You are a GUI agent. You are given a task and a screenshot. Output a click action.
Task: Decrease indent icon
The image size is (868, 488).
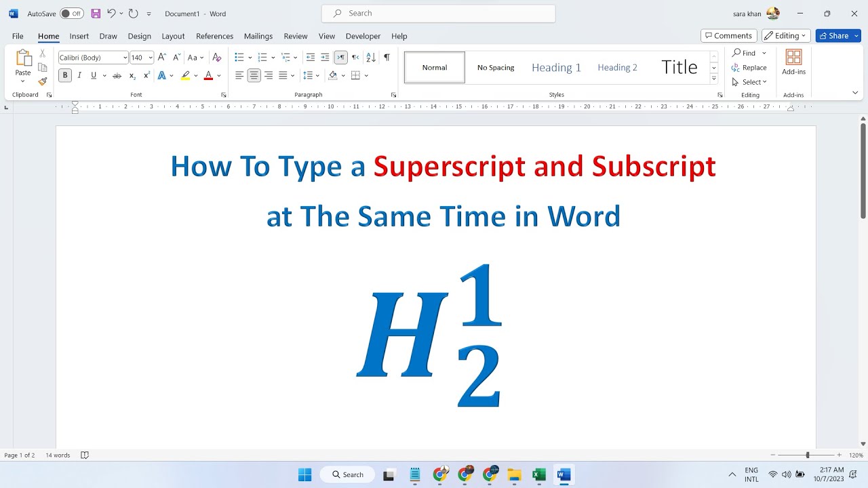(311, 58)
